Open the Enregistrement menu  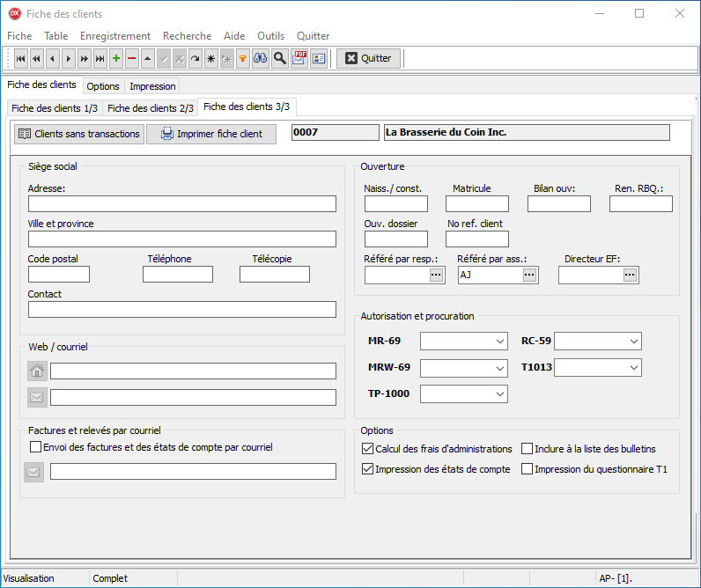click(x=115, y=36)
